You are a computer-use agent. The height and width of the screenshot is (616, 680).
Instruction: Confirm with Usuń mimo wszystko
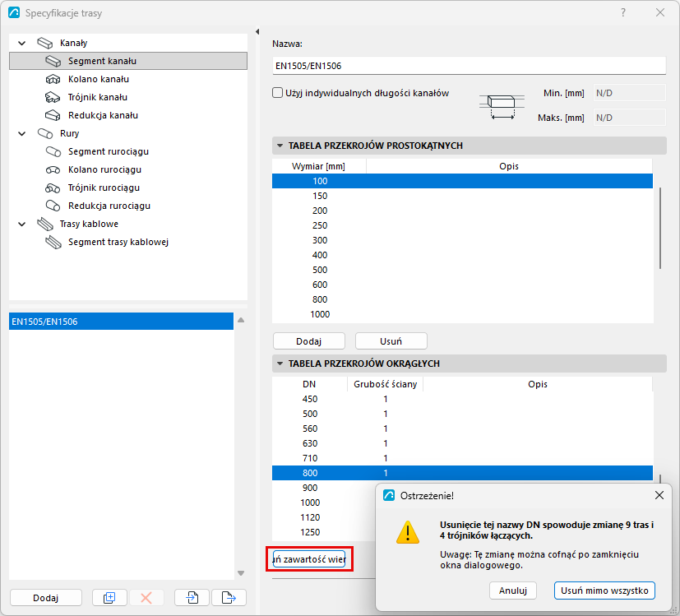[604, 591]
